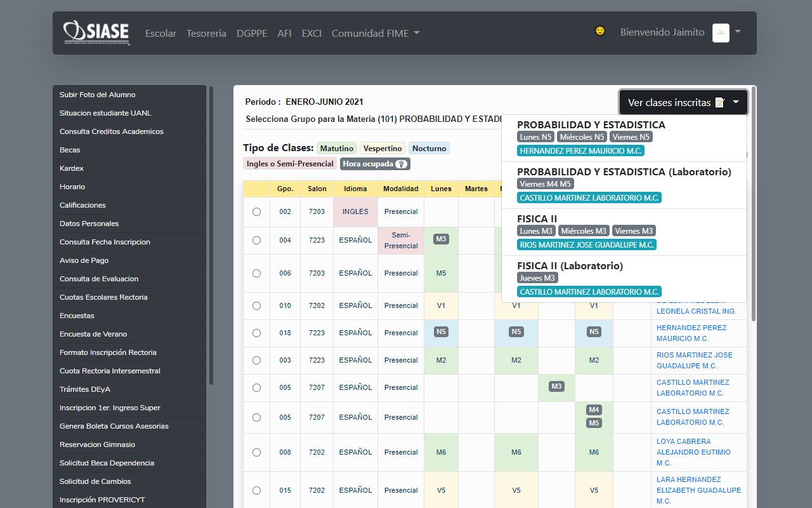Screen dimensions: 812x508
Task: Open Trámites DEyA
Action: click(x=129, y=389)
